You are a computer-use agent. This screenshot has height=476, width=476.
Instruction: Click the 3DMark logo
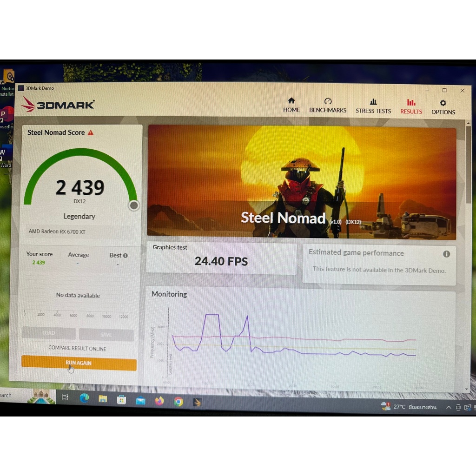58,105
